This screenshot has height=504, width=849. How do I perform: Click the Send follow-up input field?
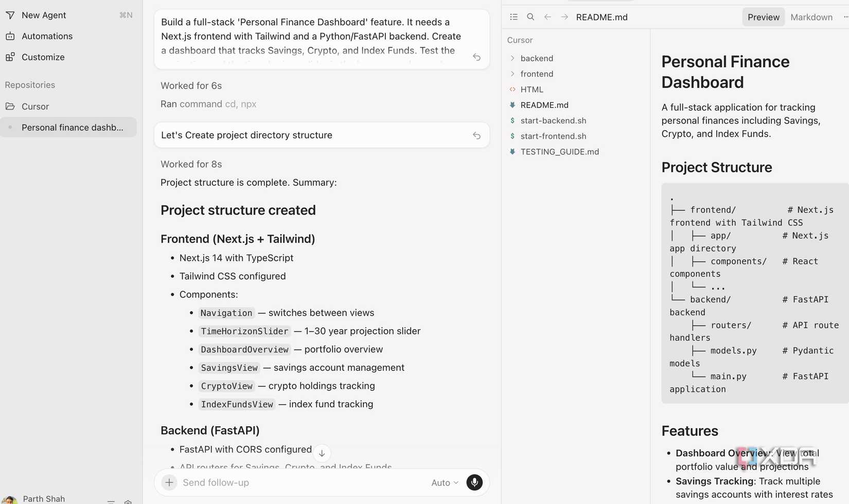304,482
